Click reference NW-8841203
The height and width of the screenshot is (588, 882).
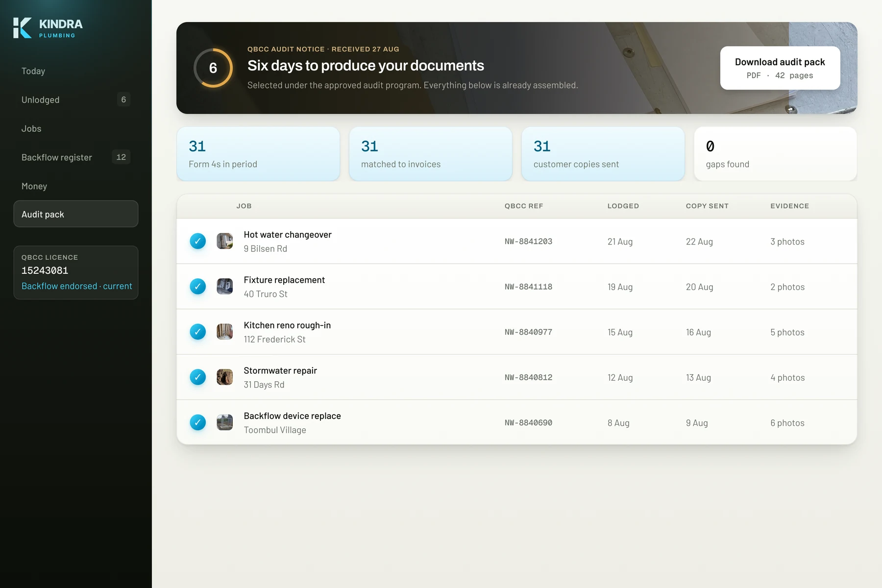[x=529, y=242]
